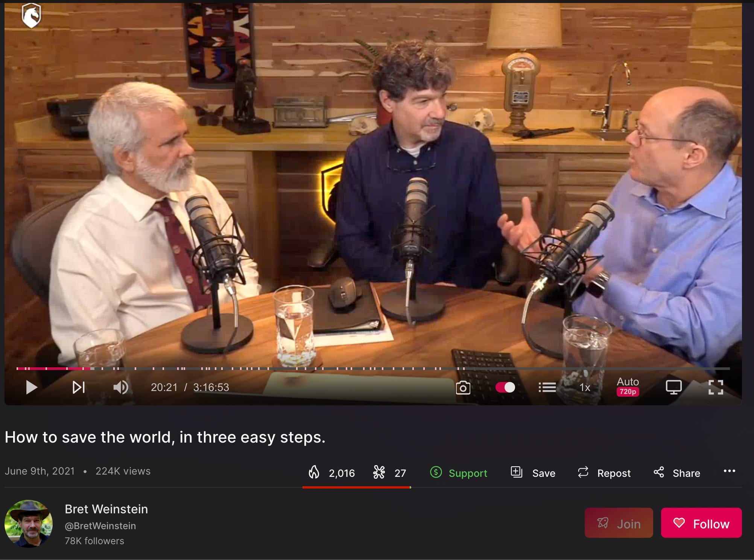Open Bret Weinstein channel name link
Screen dimensions: 754x560
point(106,509)
